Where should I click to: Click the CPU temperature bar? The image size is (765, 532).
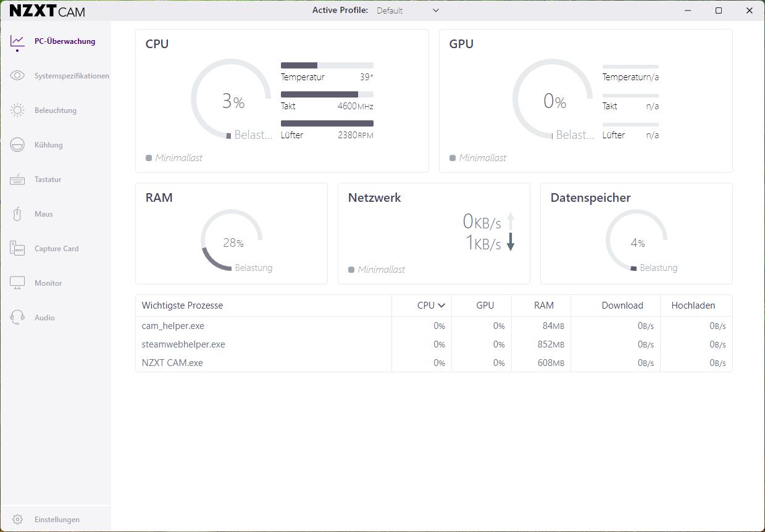click(x=327, y=65)
